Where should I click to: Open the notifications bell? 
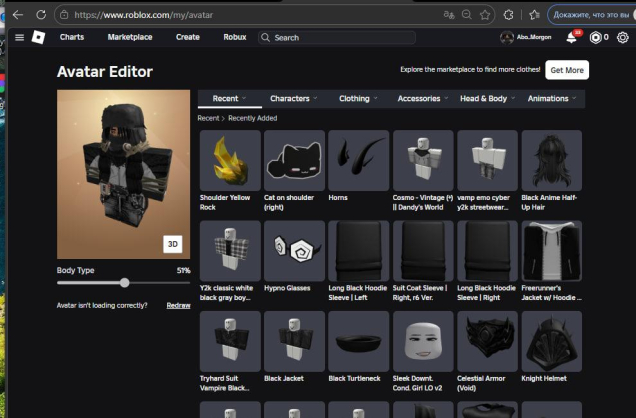(572, 37)
